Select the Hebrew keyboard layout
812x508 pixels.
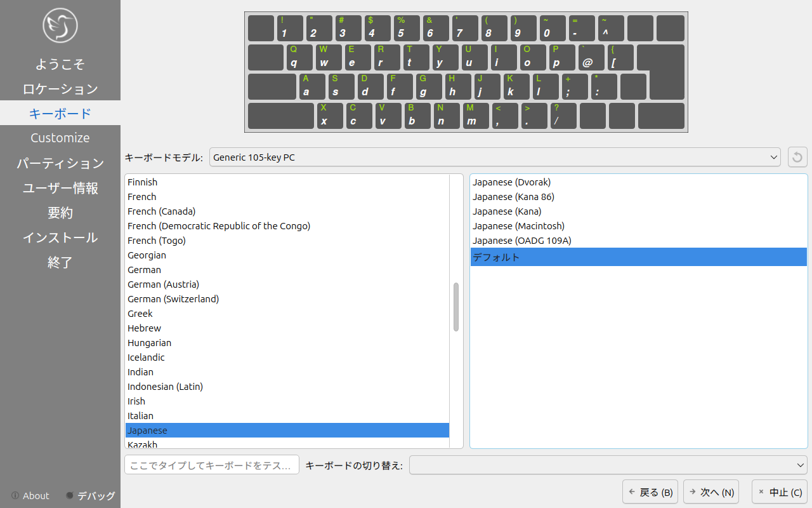(x=287, y=328)
